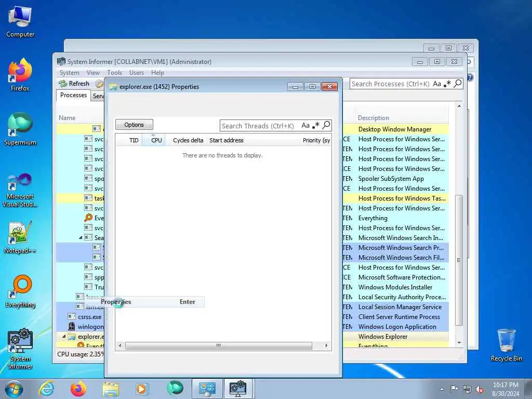Show hidden tray icons arrow

pyautogui.click(x=442, y=390)
